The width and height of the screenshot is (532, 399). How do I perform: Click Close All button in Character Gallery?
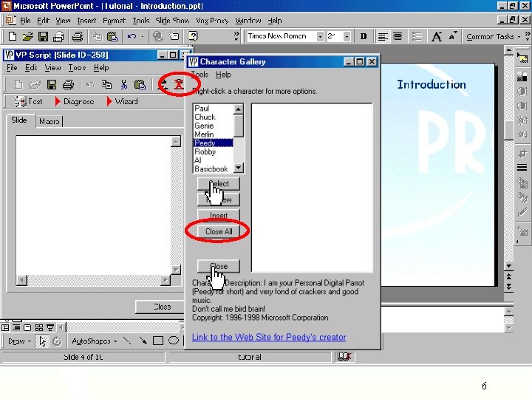(219, 231)
